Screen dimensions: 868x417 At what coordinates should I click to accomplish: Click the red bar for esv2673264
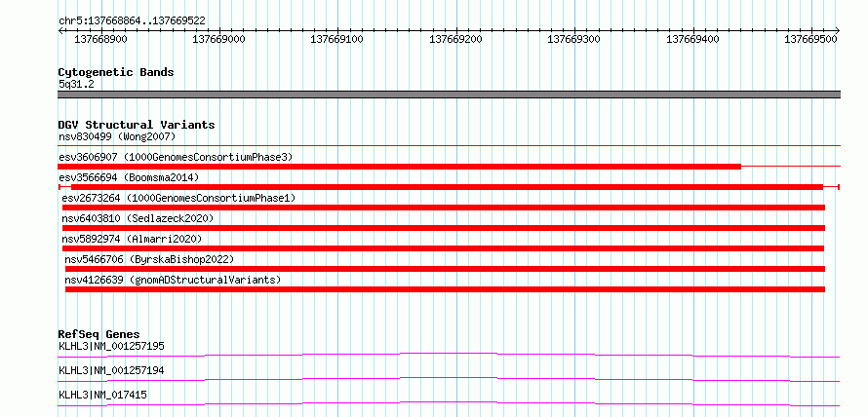[x=444, y=208]
